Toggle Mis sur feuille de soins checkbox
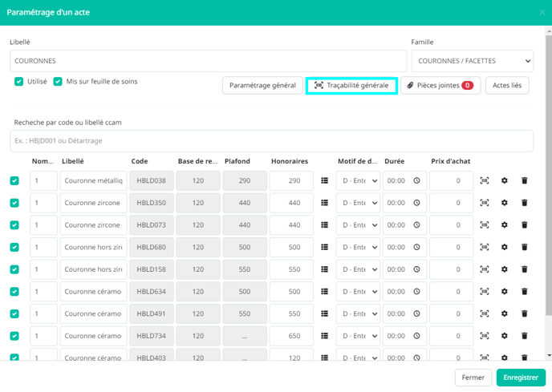Image resolution: width=552 pixels, height=392 pixels. click(x=58, y=82)
